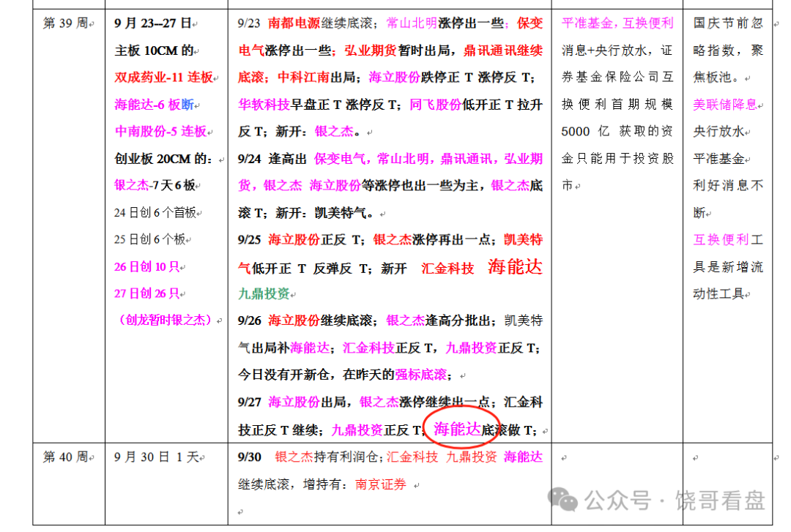Select the line "消息+央行放水，证"
The height and width of the screenshot is (532, 791).
point(617,50)
